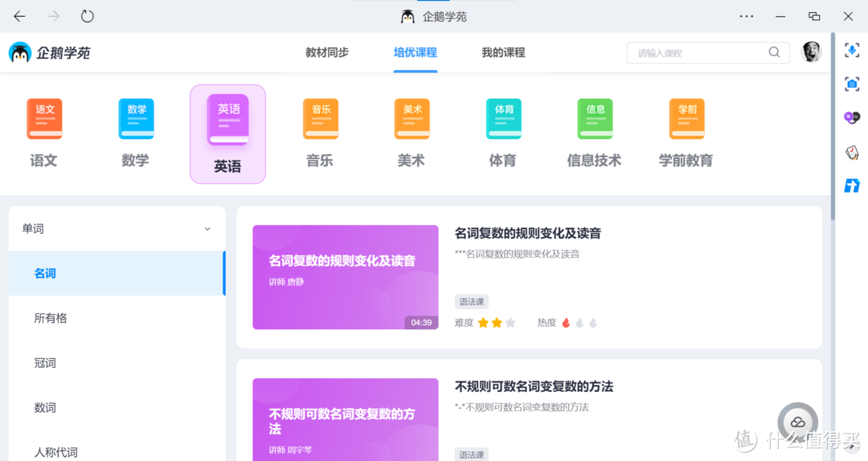Click the blue document sidebar icon
This screenshot has width=868, height=461.
coord(851,186)
